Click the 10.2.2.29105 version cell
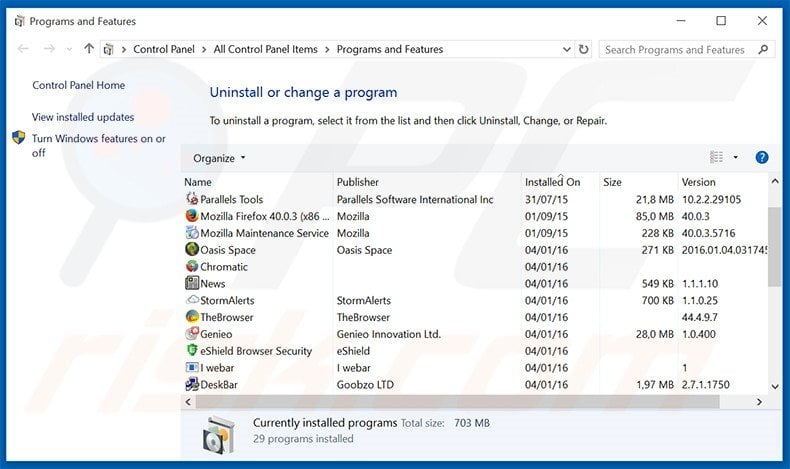790x469 pixels. point(711,199)
